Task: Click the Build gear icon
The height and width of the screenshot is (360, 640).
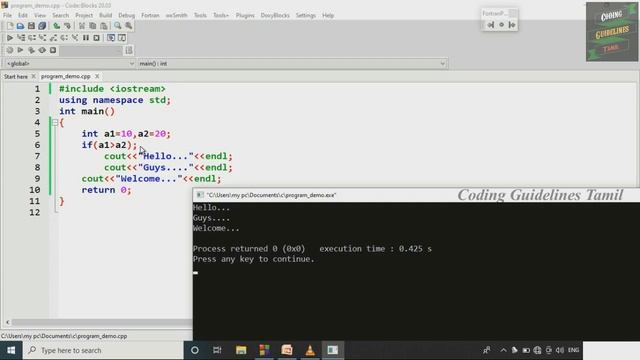Action: [x=10, y=50]
